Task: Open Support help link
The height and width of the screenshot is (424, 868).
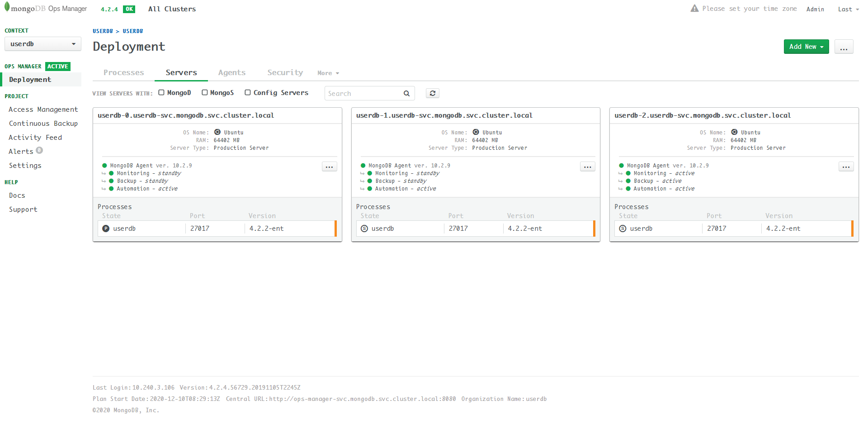Action: 23,210
